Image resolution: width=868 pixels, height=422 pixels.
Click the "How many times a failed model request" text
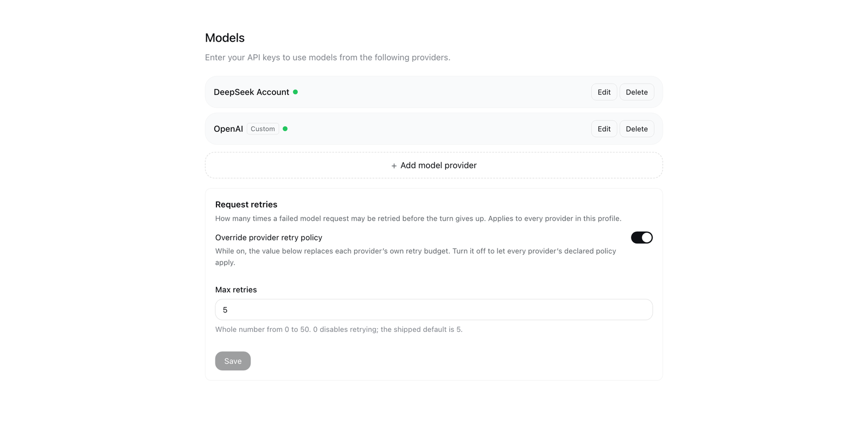click(418, 219)
